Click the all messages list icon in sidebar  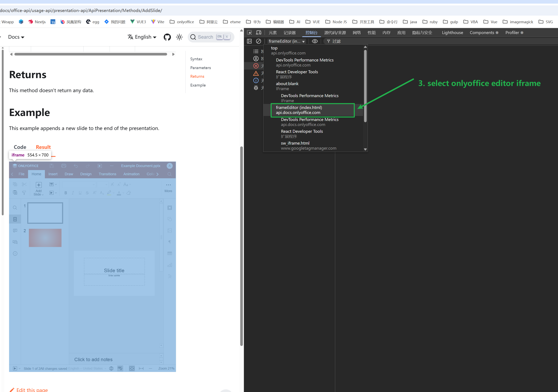[x=256, y=51]
